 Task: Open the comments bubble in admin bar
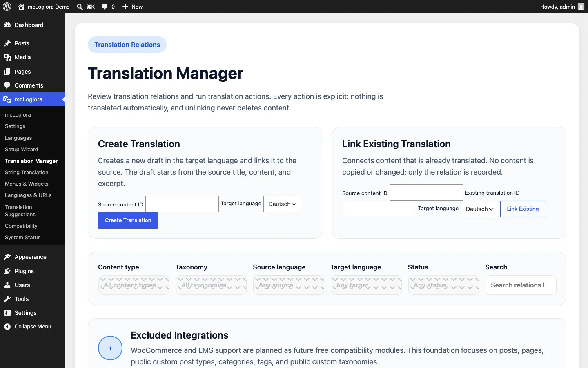click(105, 7)
